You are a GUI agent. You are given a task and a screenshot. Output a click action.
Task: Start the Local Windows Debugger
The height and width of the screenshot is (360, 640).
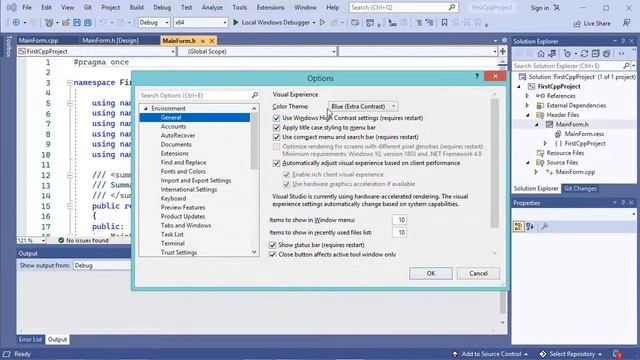pyautogui.click(x=271, y=22)
